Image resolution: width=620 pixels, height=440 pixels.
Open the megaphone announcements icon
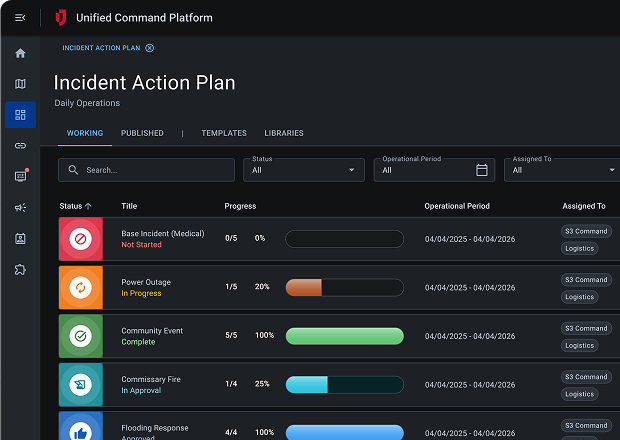(20, 208)
